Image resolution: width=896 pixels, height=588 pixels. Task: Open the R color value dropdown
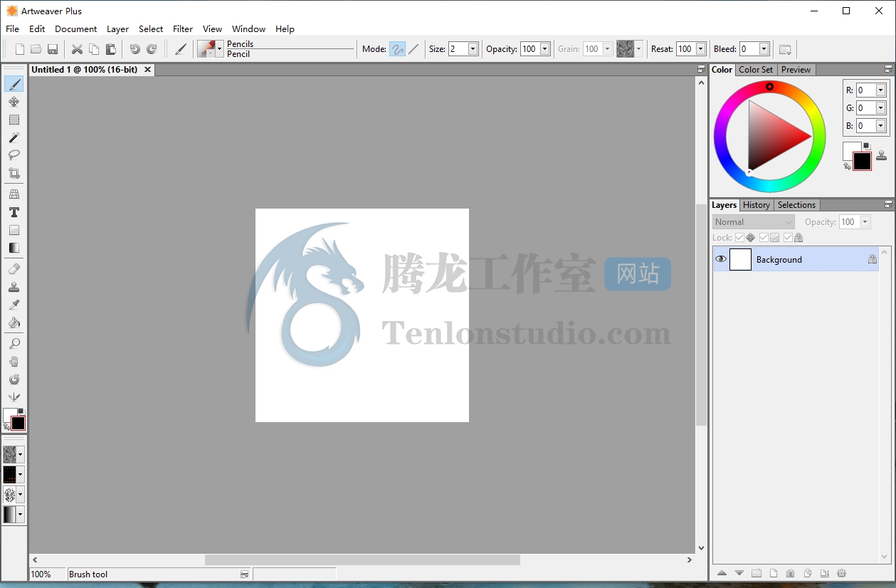pos(881,90)
